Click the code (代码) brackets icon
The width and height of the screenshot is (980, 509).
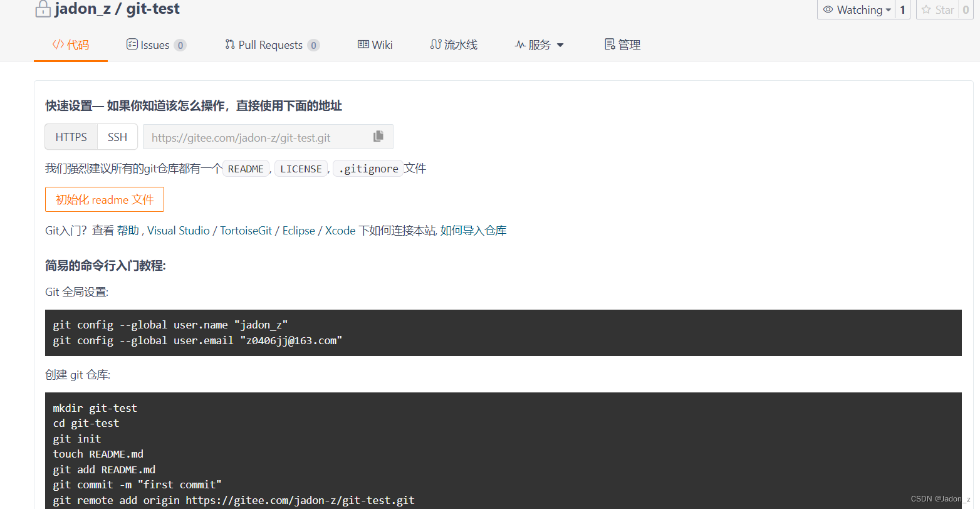(x=58, y=44)
